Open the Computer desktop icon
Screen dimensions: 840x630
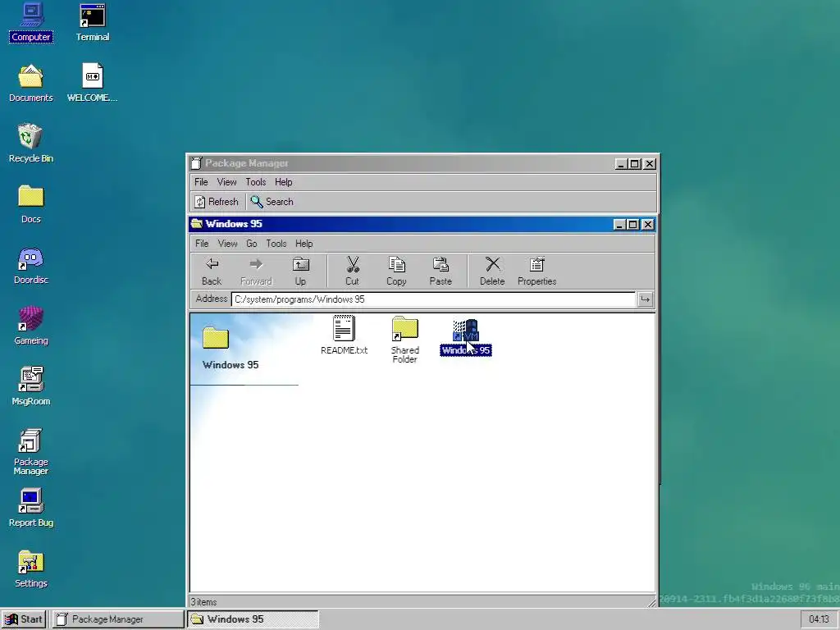tap(31, 22)
